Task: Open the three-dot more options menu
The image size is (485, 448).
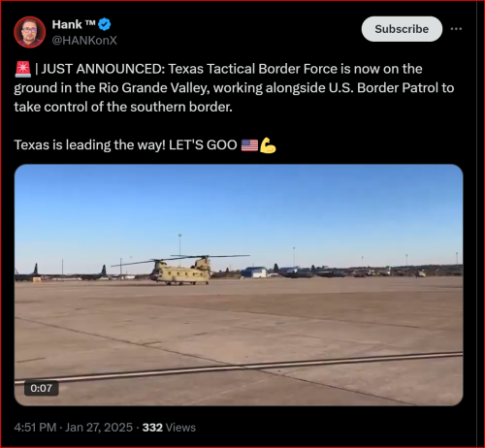Action: tap(456, 29)
